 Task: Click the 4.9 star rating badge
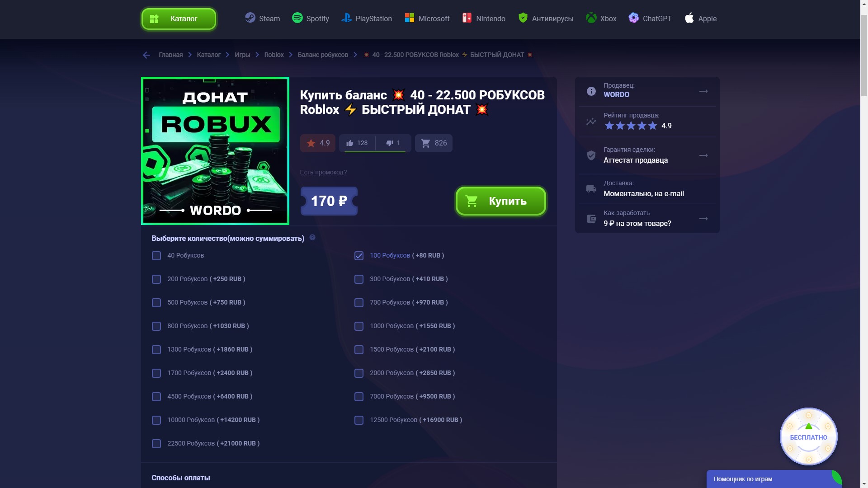point(318,143)
